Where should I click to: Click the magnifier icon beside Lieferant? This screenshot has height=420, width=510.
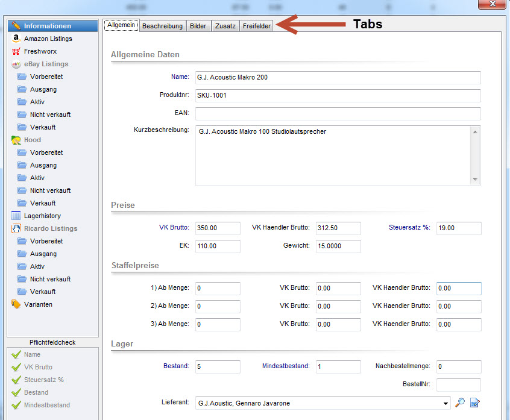pyautogui.click(x=460, y=403)
